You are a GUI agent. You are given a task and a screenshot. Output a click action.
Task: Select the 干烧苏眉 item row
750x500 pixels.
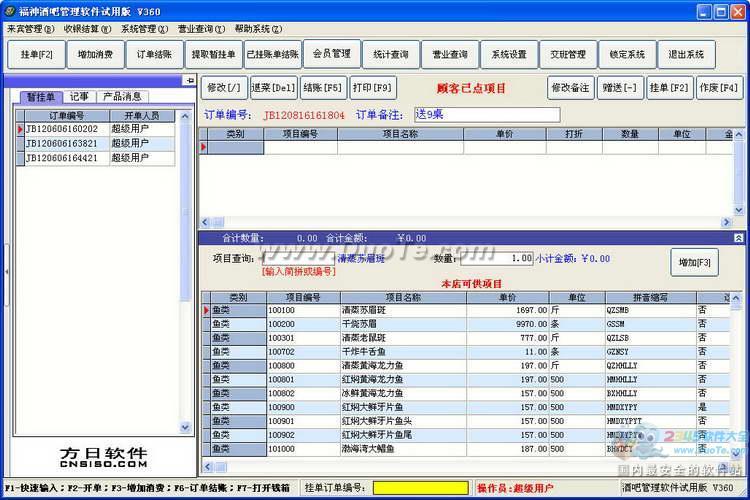point(467,324)
